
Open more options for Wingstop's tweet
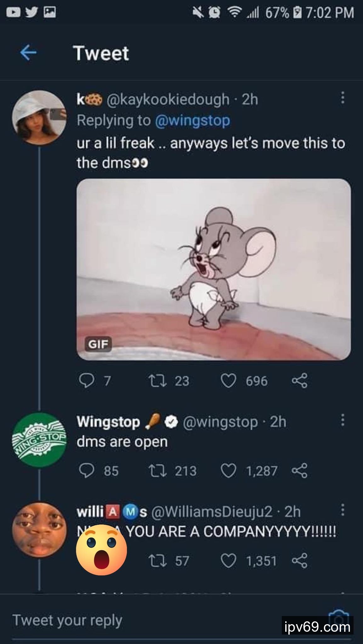(343, 420)
